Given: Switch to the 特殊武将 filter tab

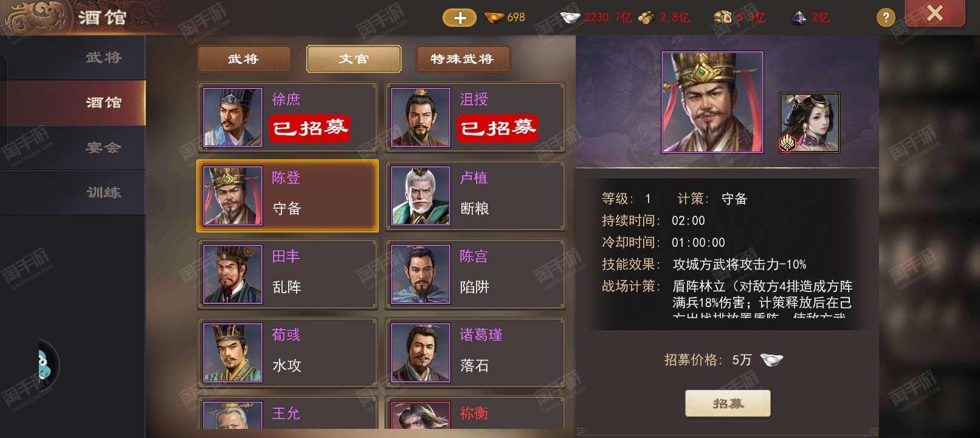Looking at the screenshot, I should click(x=462, y=59).
